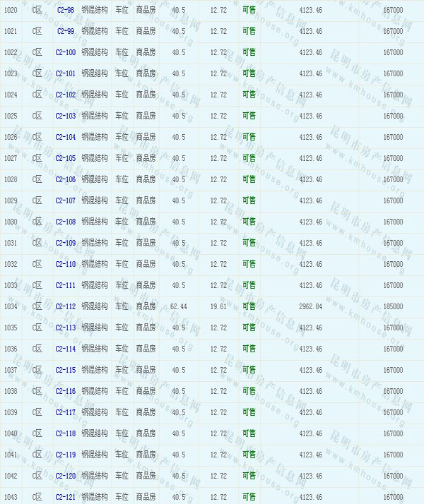Click the C2-121 unit link
The width and height of the screenshot is (424, 504).
[x=65, y=497]
